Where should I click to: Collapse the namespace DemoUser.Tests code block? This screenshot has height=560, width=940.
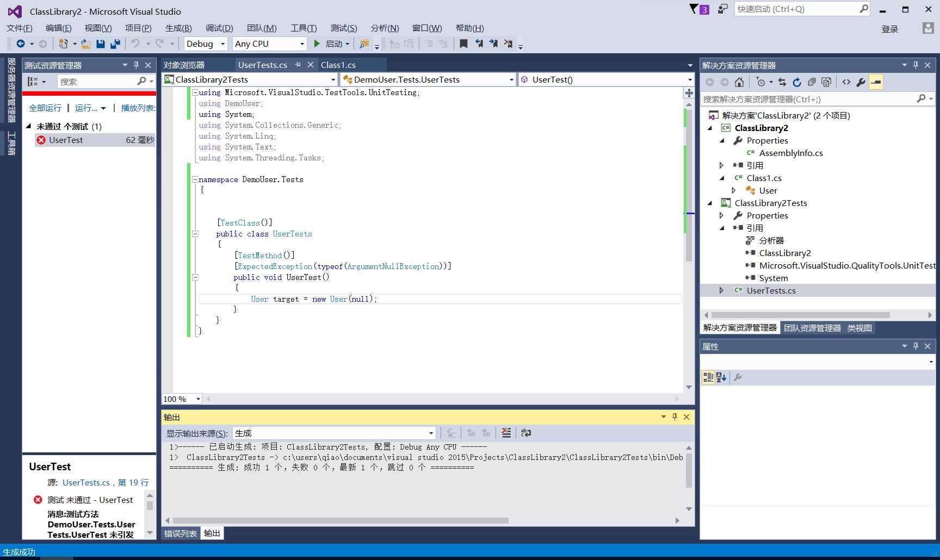click(x=195, y=179)
